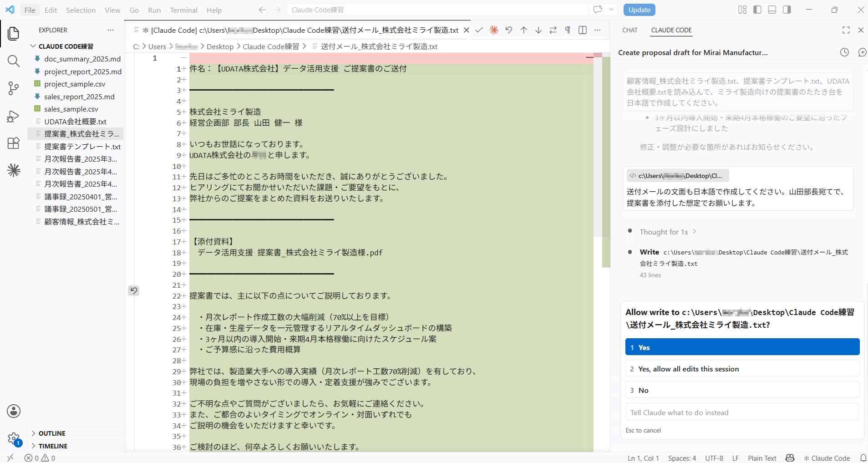Toggle secondary side bar visibility
Image resolution: width=868 pixels, height=463 pixels.
pos(787,10)
